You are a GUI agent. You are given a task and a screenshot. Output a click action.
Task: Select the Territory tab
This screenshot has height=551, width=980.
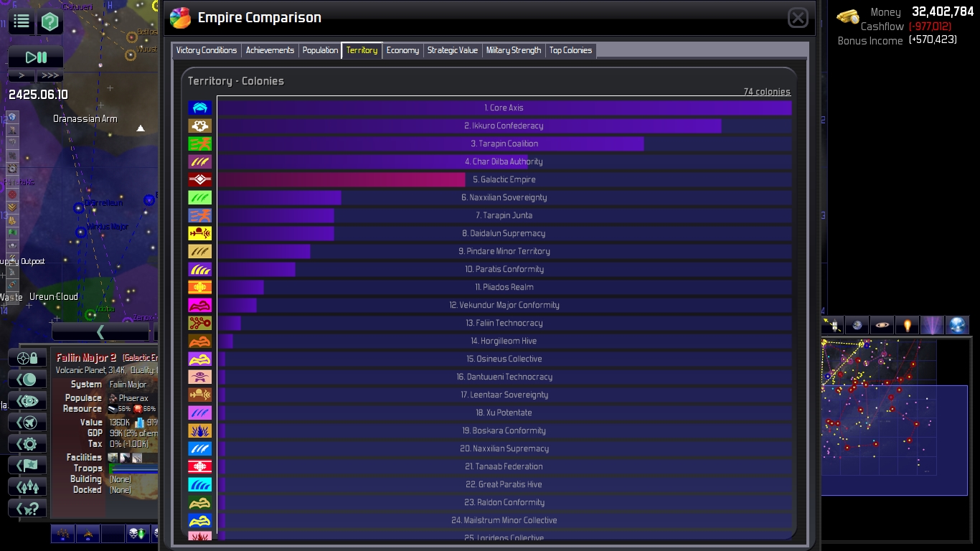click(x=362, y=50)
